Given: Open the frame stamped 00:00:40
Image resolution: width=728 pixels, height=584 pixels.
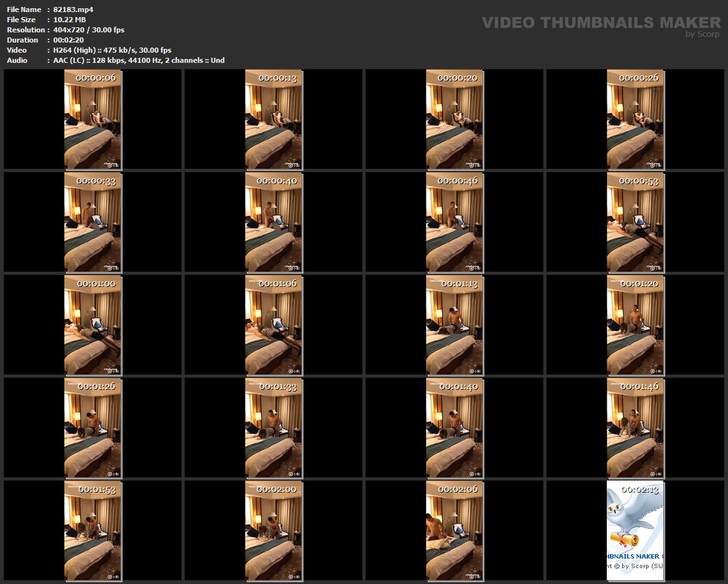Looking at the screenshot, I should click(x=274, y=222).
